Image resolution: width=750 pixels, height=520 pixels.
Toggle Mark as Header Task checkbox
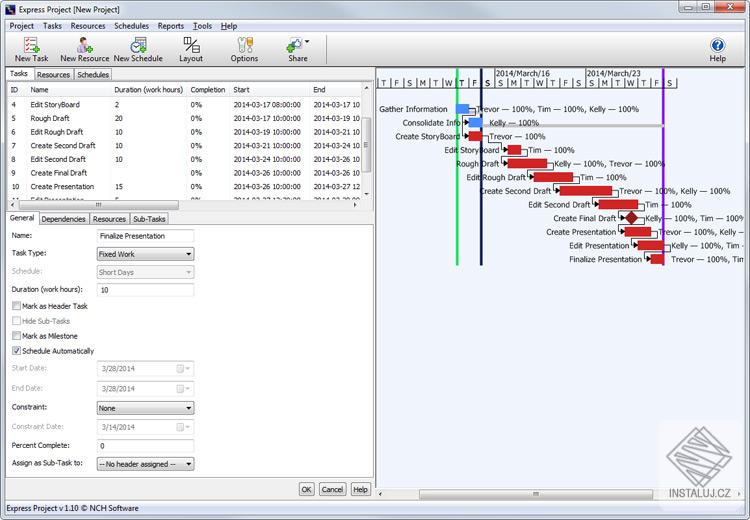tap(16, 306)
